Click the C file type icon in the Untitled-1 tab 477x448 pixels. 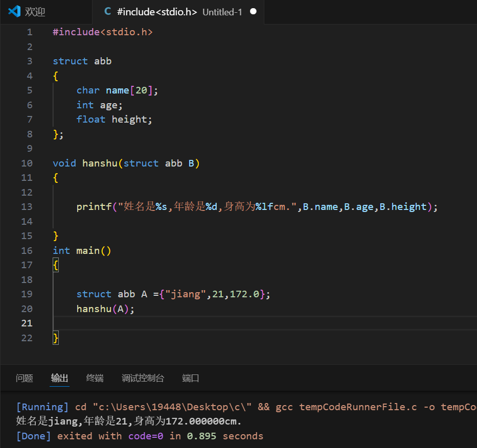click(x=107, y=12)
